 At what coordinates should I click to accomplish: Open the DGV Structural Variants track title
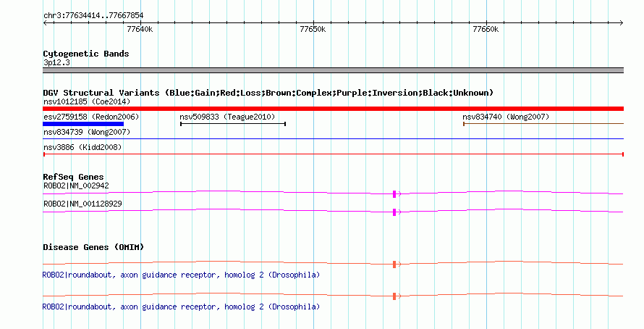click(x=268, y=93)
